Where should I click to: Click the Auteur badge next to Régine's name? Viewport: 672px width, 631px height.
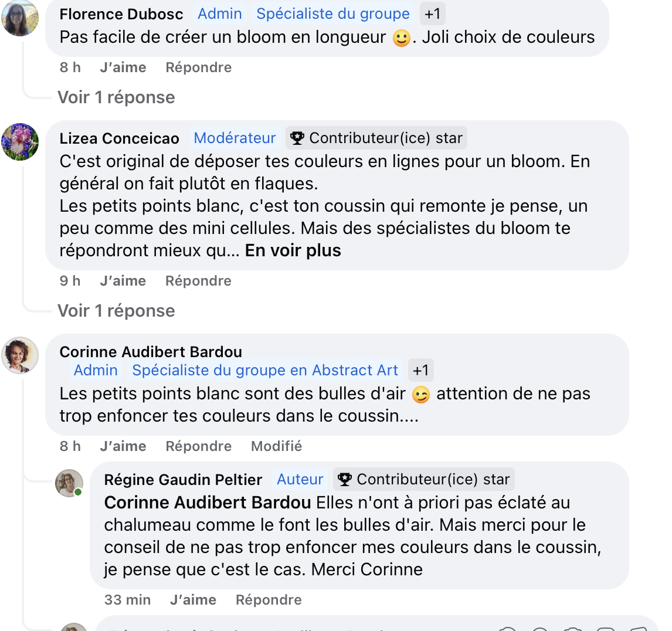[300, 480]
